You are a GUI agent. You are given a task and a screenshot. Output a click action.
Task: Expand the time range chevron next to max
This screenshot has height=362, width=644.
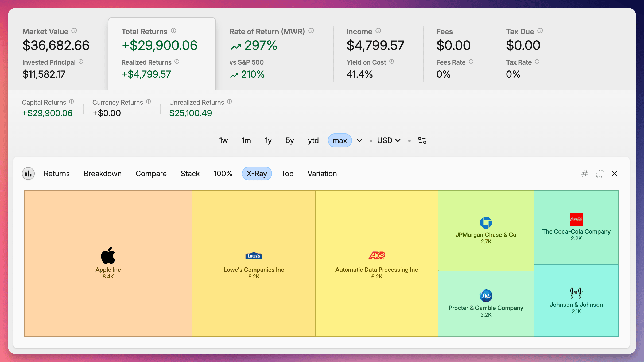tap(359, 141)
